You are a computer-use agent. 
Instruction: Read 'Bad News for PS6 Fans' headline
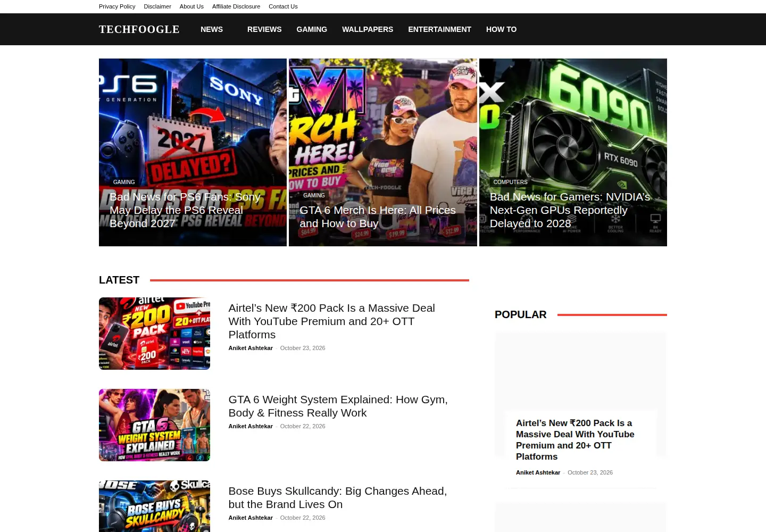click(185, 210)
